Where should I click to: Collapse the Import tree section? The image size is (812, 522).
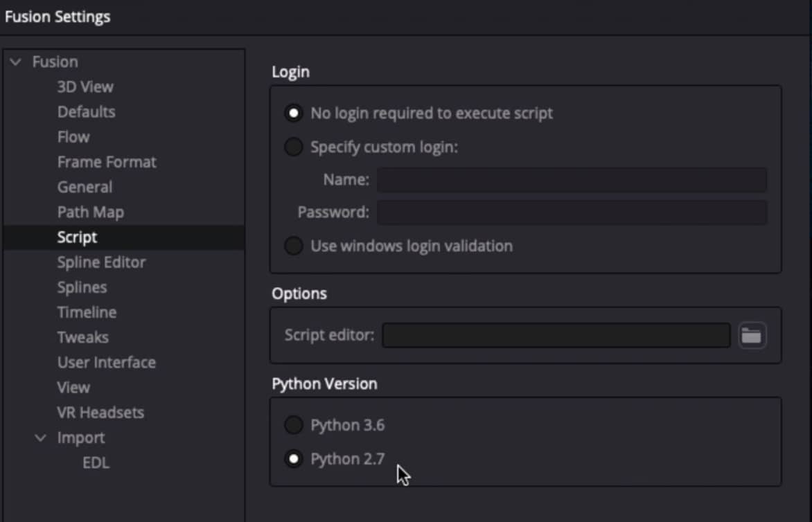pyautogui.click(x=40, y=438)
